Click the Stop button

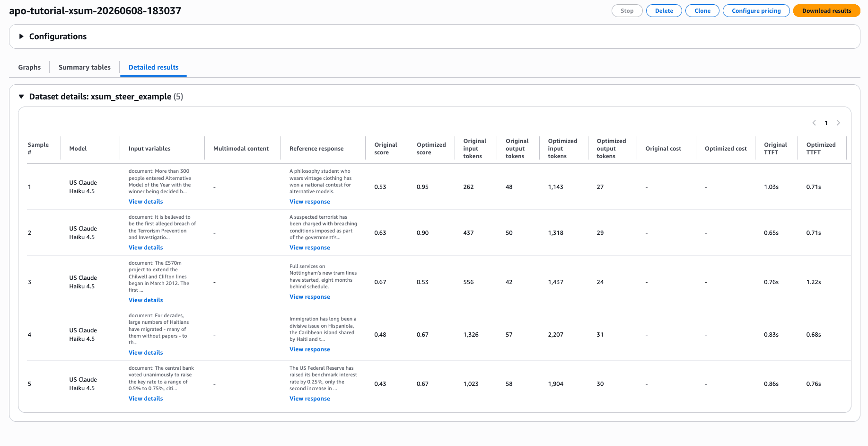pyautogui.click(x=627, y=11)
